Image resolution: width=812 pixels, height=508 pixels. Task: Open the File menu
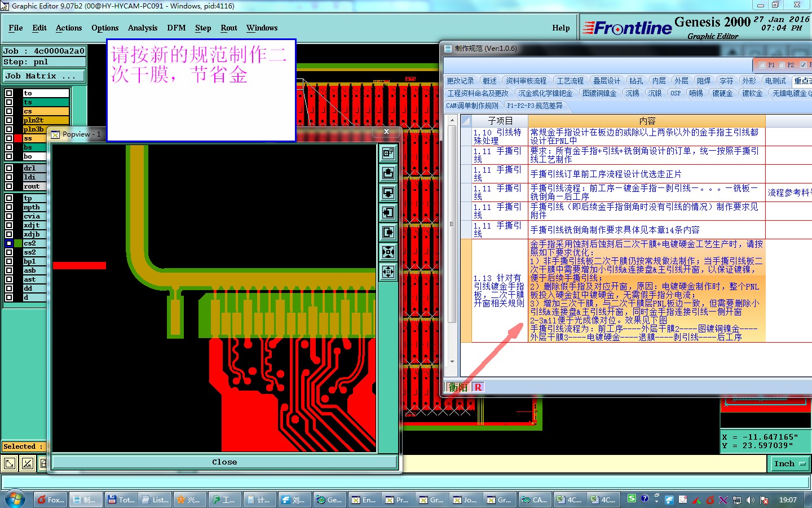[16, 28]
